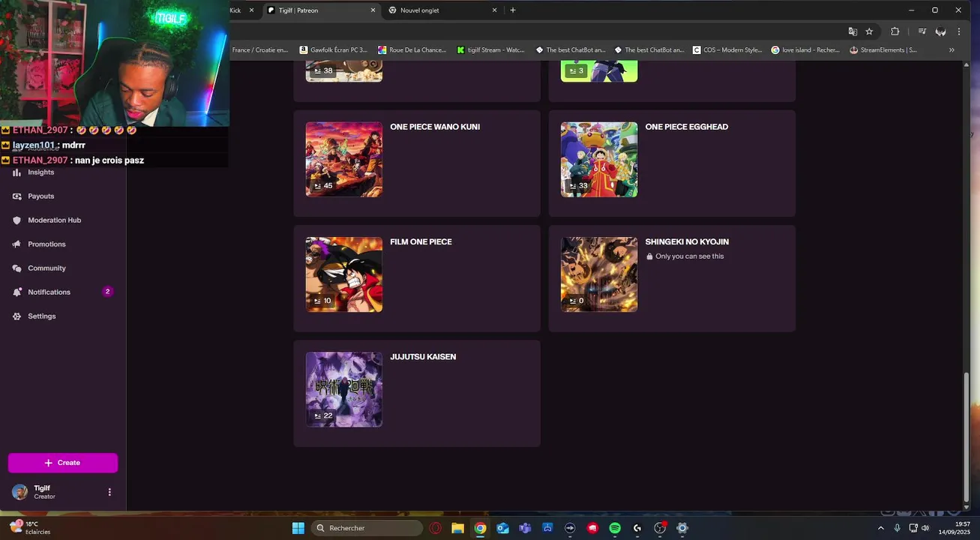Click the SHINGEKI NO KYOJIN title

(687, 242)
